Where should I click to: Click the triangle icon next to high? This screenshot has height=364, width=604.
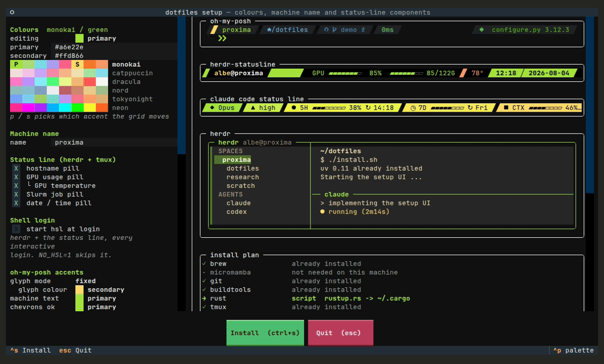(x=253, y=108)
